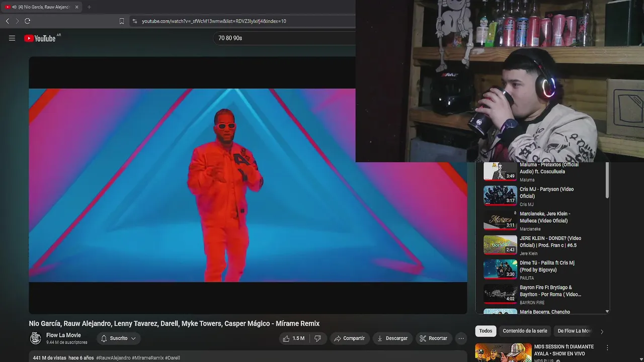
Task: Open Bayron Fire - Por Roma thumbnail
Action: point(500,294)
